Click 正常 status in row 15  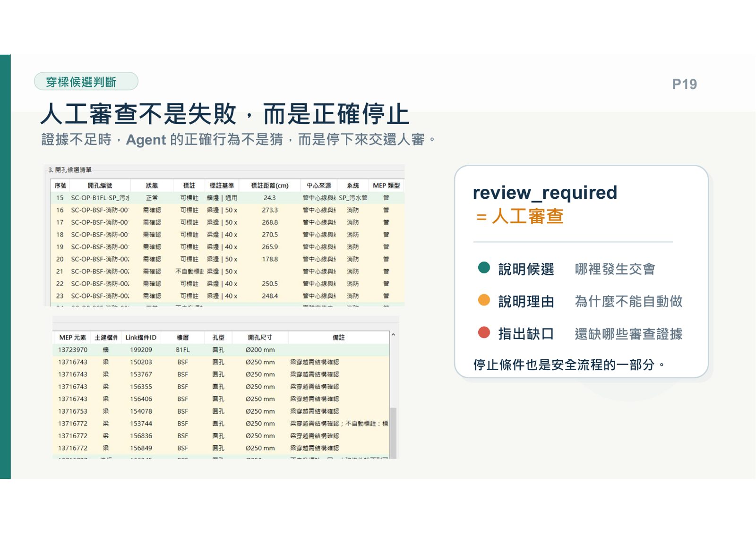click(152, 198)
